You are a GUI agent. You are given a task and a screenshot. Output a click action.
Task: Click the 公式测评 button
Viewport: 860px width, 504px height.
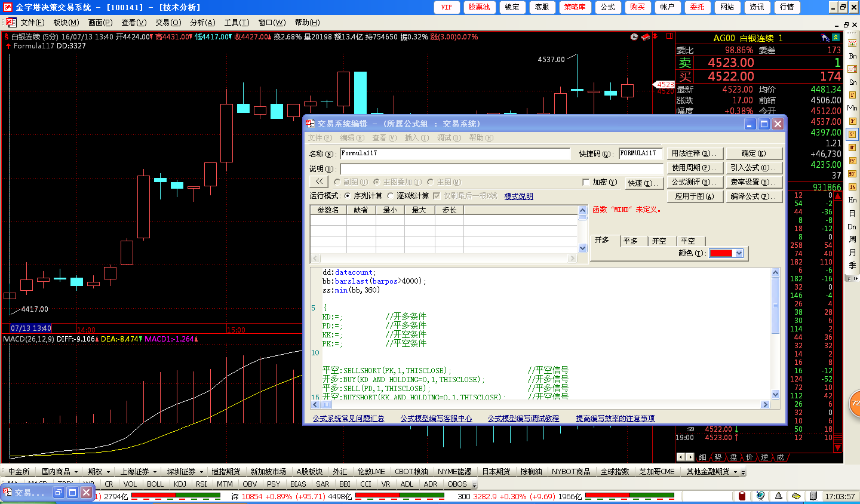(x=694, y=182)
